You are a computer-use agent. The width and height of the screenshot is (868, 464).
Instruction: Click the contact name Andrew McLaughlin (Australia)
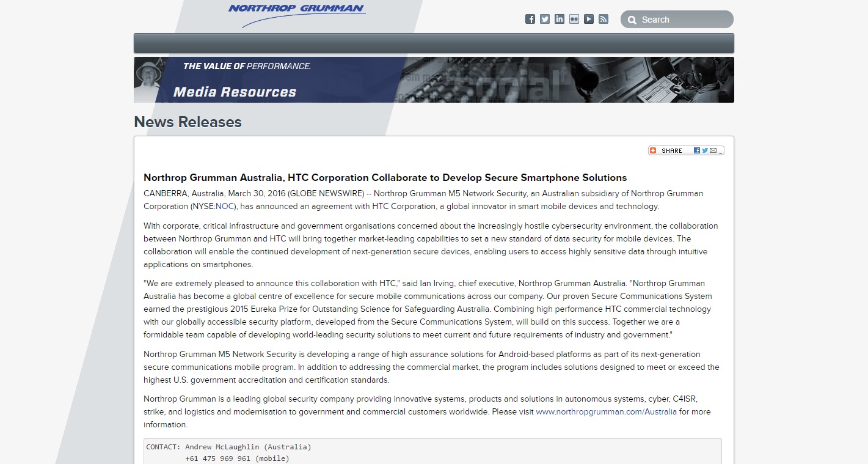click(248, 447)
